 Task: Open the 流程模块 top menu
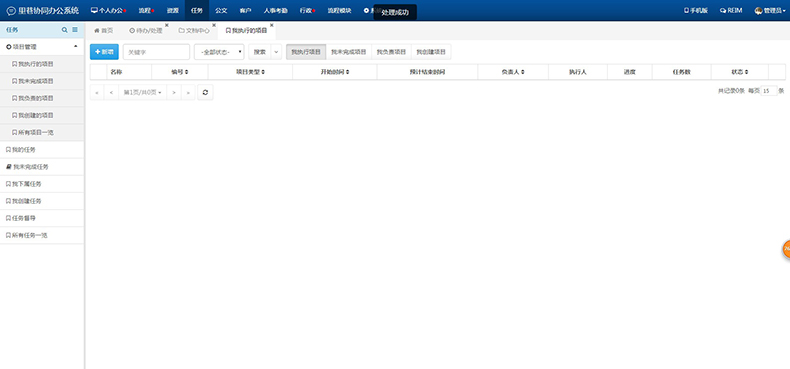coord(339,11)
